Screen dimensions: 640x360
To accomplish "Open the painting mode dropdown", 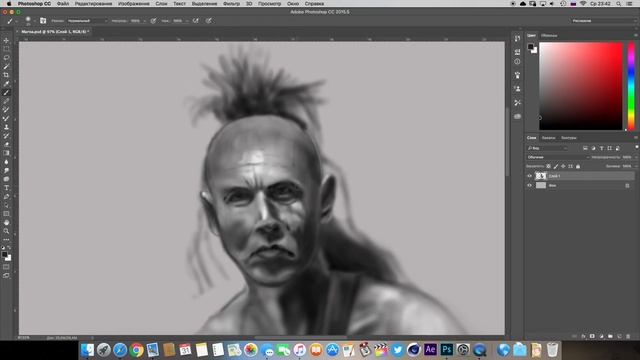I will pyautogui.click(x=87, y=20).
